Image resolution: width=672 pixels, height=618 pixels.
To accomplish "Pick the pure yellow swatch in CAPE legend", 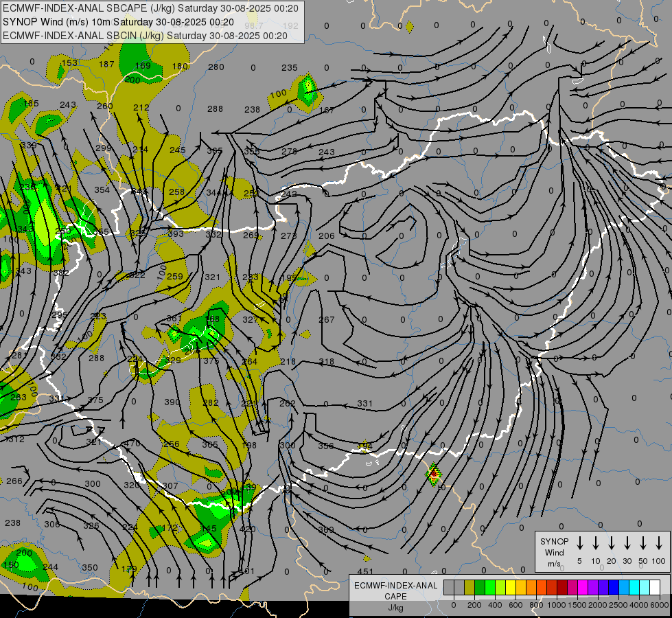I will tap(511, 587).
